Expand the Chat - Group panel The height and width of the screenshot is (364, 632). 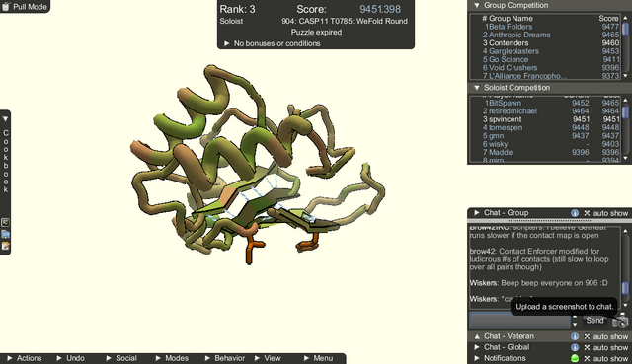point(477,213)
